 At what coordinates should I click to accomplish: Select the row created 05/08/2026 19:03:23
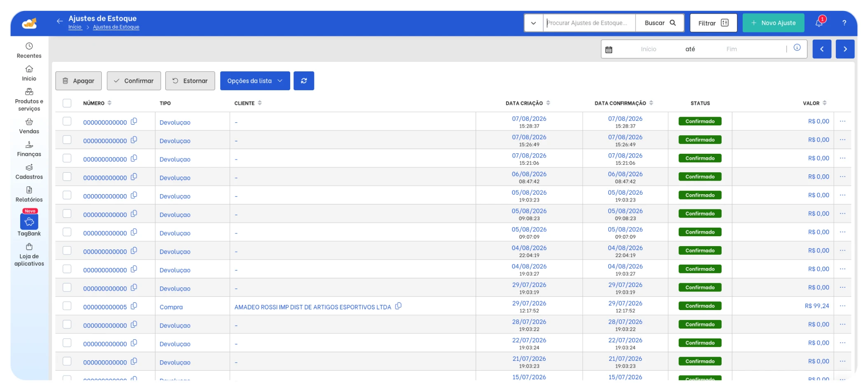(67, 195)
